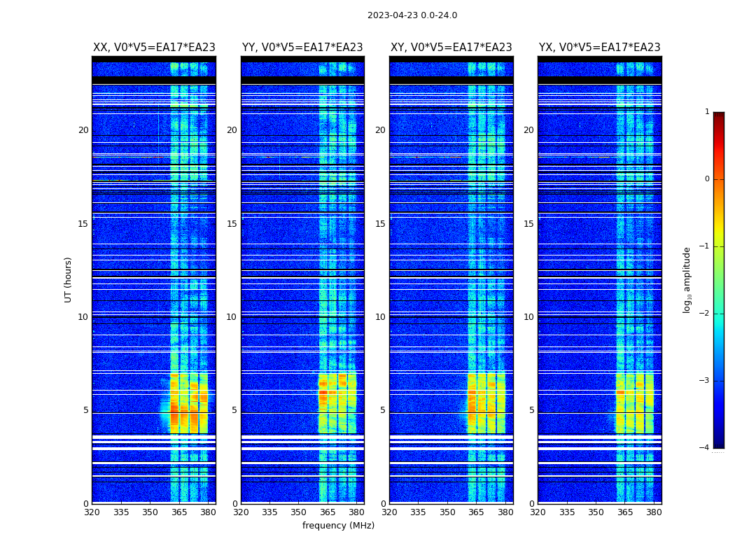Click the yellow burst region in YX panel

coord(634,403)
